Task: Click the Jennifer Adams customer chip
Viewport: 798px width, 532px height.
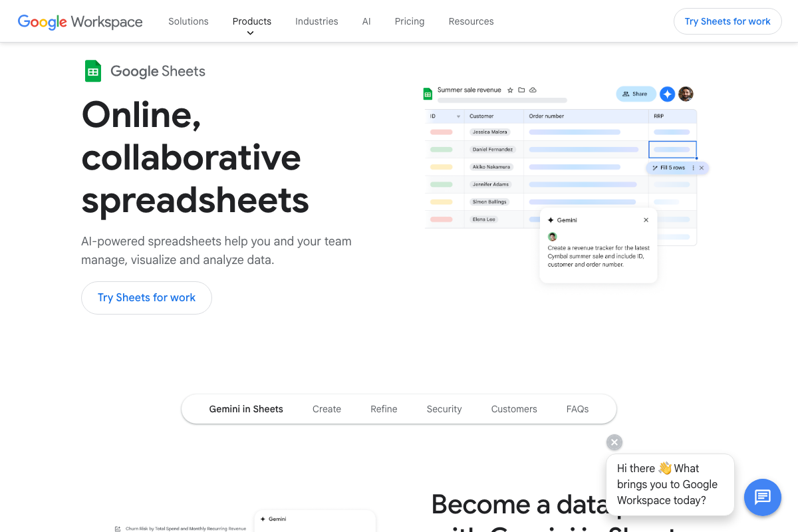Action: 490,184
